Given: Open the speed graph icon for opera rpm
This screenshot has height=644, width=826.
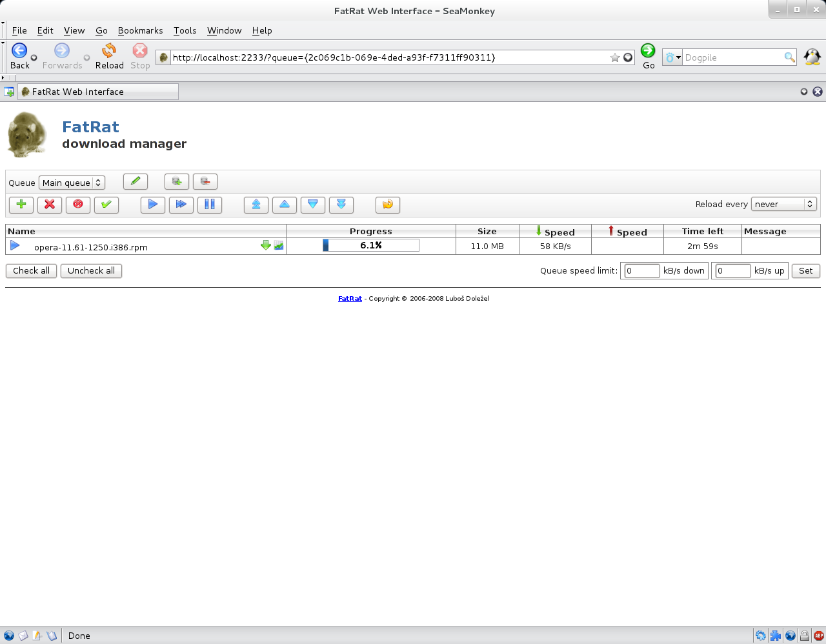Looking at the screenshot, I should coord(279,245).
